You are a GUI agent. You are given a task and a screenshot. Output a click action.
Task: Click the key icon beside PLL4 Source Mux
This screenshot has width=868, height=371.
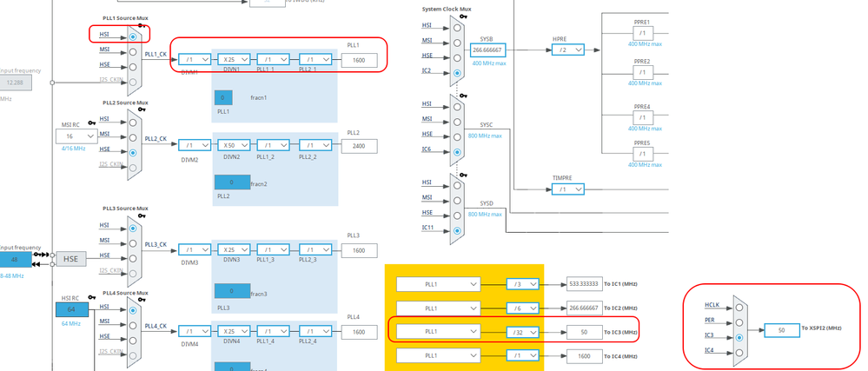click(x=142, y=300)
